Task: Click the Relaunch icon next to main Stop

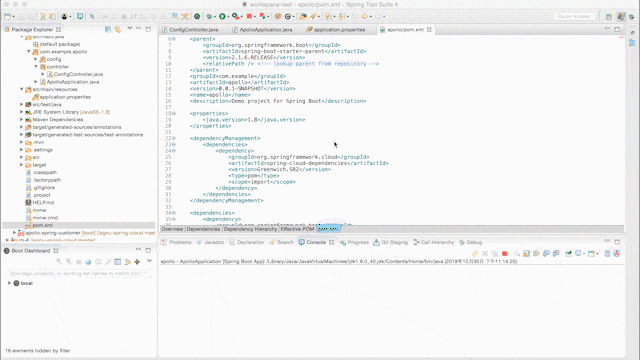Action: pyautogui.click(x=262, y=16)
